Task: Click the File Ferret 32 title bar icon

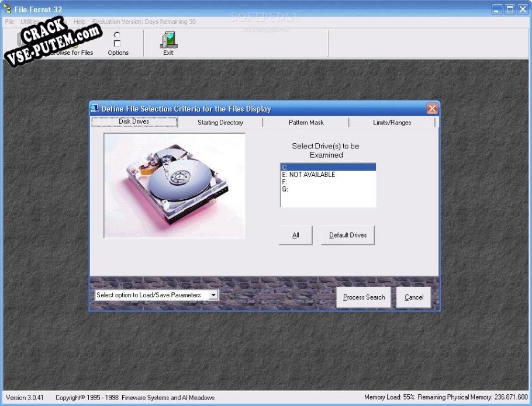Action: click(x=7, y=9)
